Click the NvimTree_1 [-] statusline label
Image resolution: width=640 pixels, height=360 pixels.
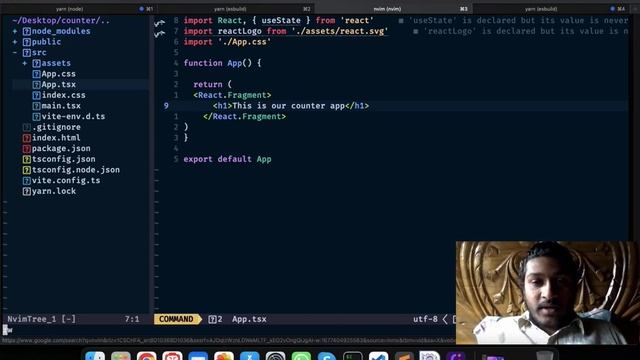(42, 319)
